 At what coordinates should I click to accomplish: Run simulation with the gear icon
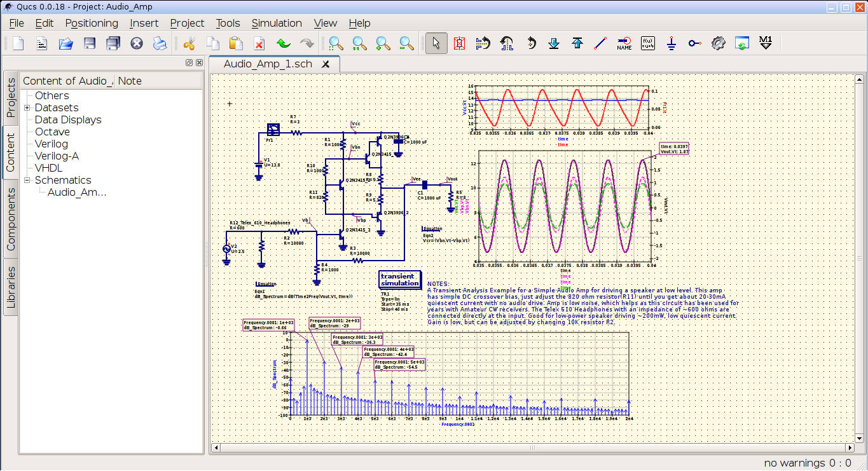pyautogui.click(x=718, y=44)
